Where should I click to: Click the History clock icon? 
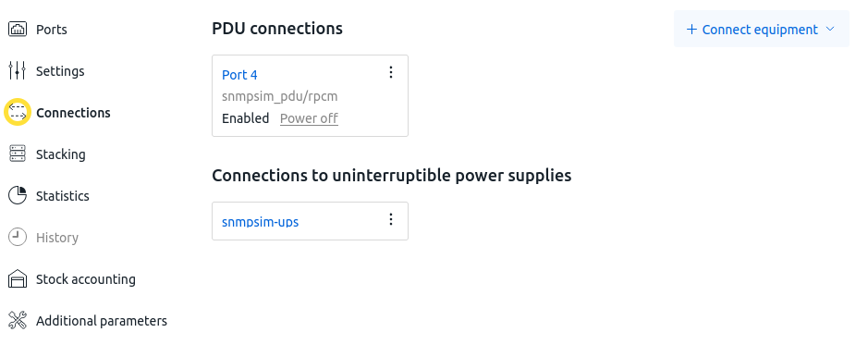[18, 238]
